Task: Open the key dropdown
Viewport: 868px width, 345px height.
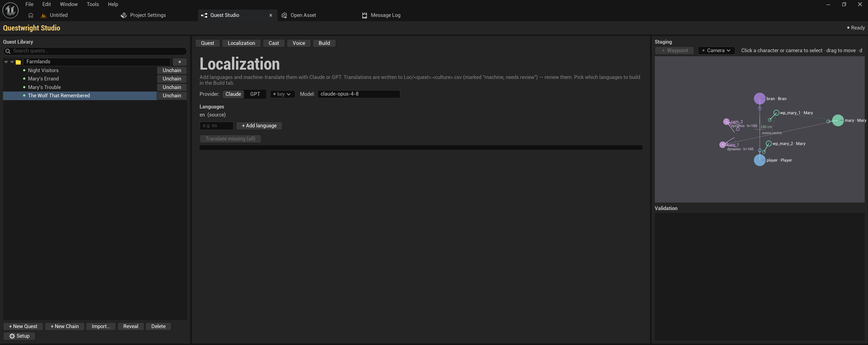Action: pos(282,94)
